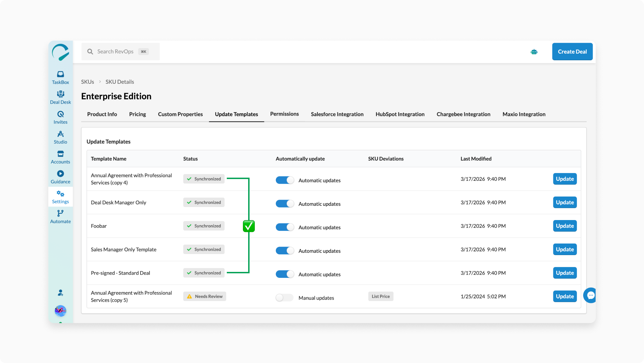Click the robot assistant icon
Viewport: 644px width, 363px height.
coord(534,52)
